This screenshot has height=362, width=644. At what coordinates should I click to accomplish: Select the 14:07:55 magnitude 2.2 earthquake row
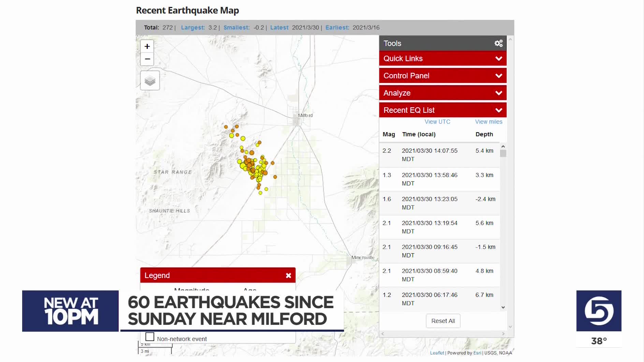click(439, 155)
